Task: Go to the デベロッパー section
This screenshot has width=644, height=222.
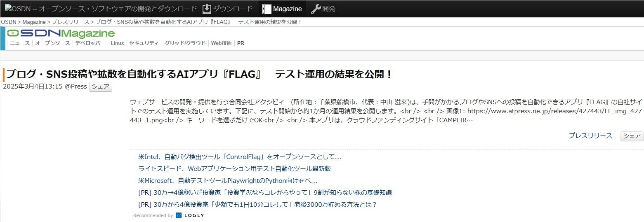Action: click(90, 43)
